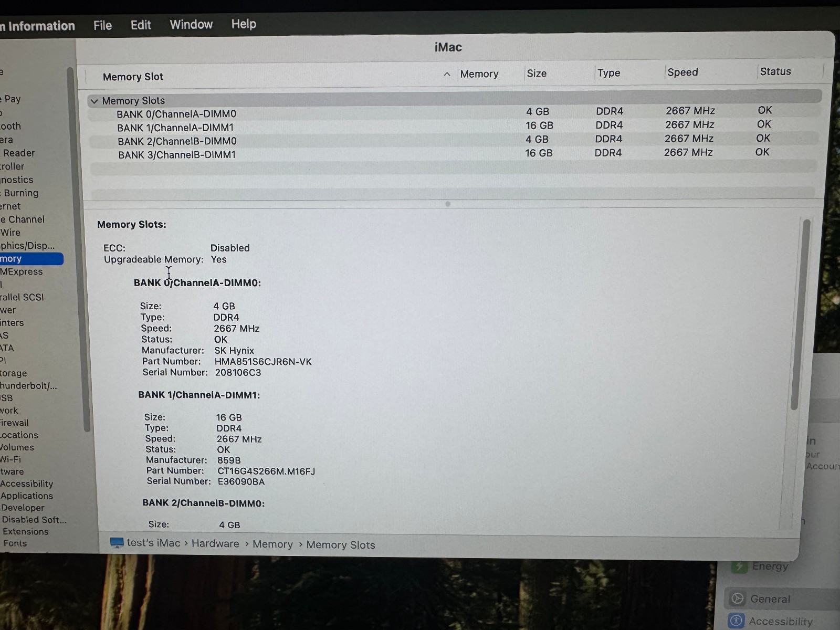Screen dimensions: 840x630
Task: Select Graphics/Displays in the sidebar
Action: click(x=27, y=246)
